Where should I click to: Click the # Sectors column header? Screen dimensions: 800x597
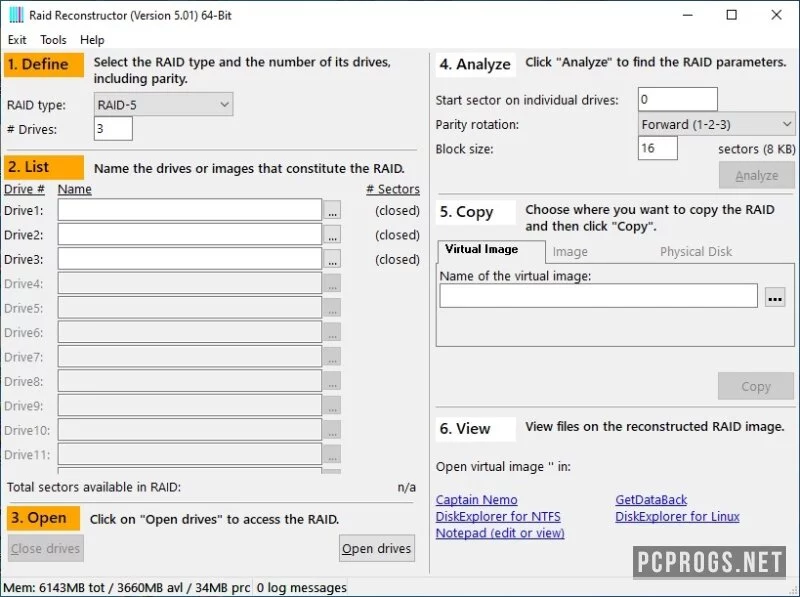tap(393, 189)
